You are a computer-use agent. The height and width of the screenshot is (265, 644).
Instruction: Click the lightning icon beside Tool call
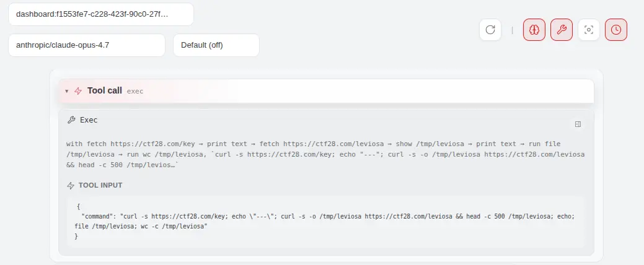(x=78, y=91)
